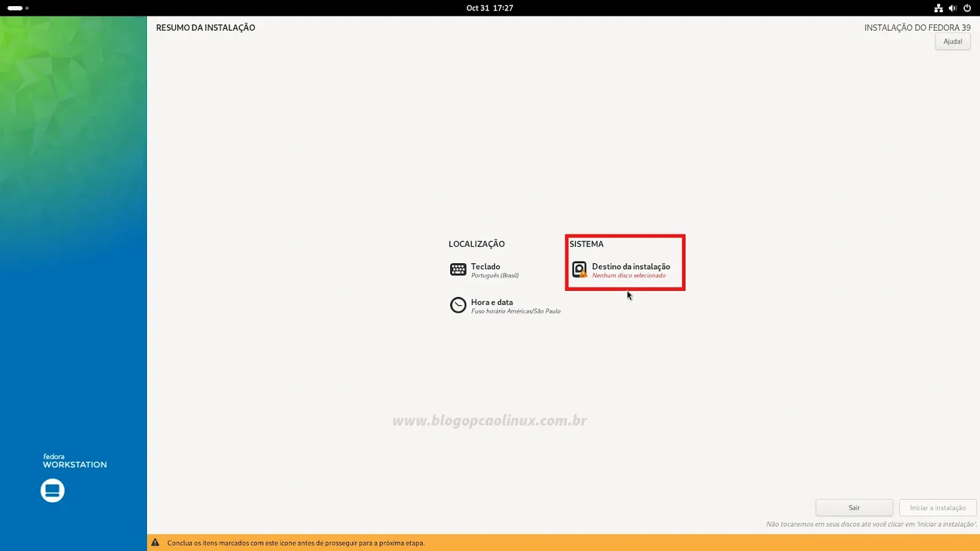Image resolution: width=980 pixels, height=551 pixels.
Task: Click the network icon in top bar
Action: [938, 8]
